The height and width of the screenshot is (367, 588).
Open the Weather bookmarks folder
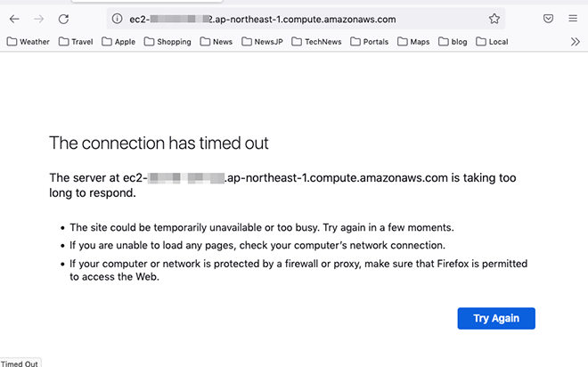pos(29,42)
